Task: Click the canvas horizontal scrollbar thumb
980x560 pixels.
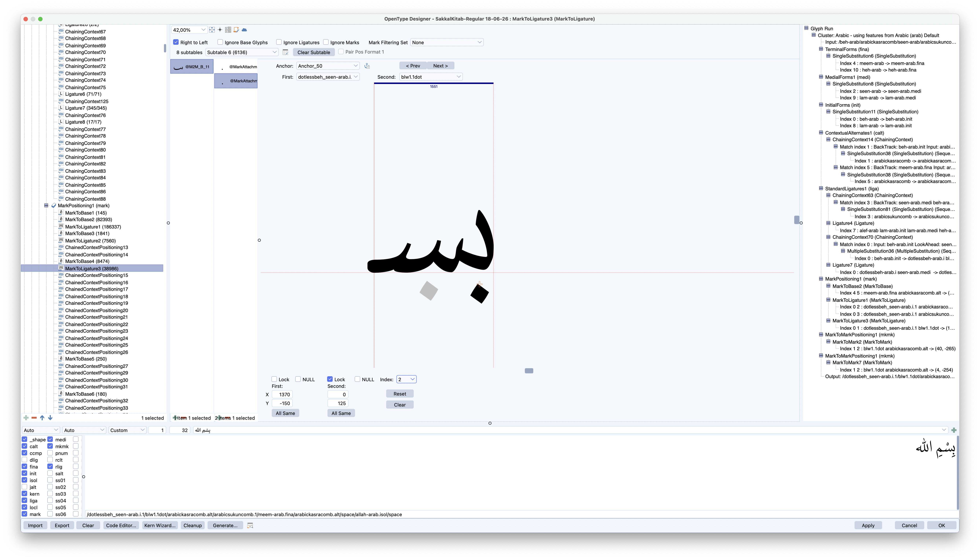Action: (529, 371)
